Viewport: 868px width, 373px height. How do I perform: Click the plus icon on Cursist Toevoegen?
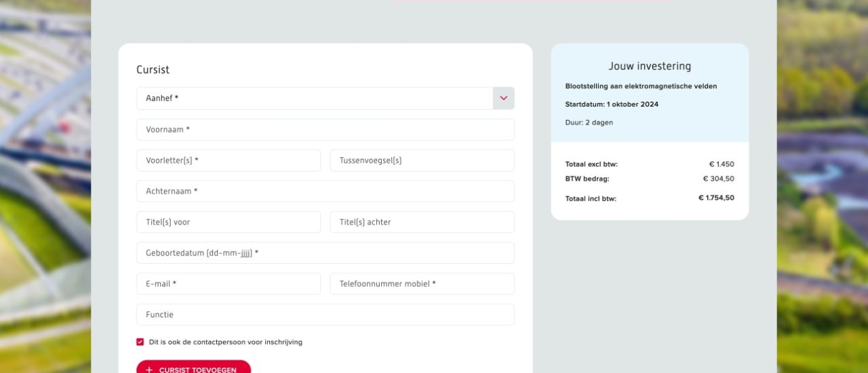pos(149,370)
